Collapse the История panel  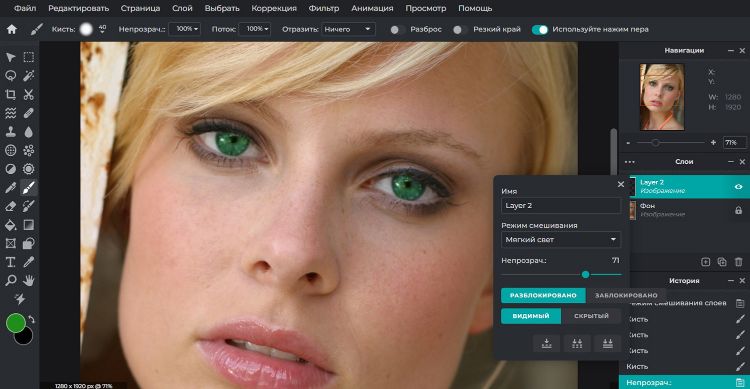click(731, 280)
